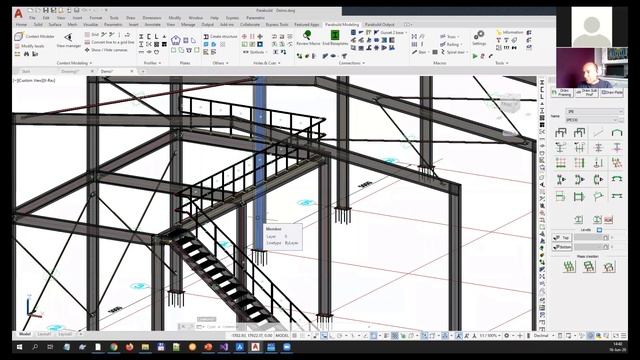Switch to the Visualize ribbon tab
Screen dimensions: 640x360
(x=90, y=24)
